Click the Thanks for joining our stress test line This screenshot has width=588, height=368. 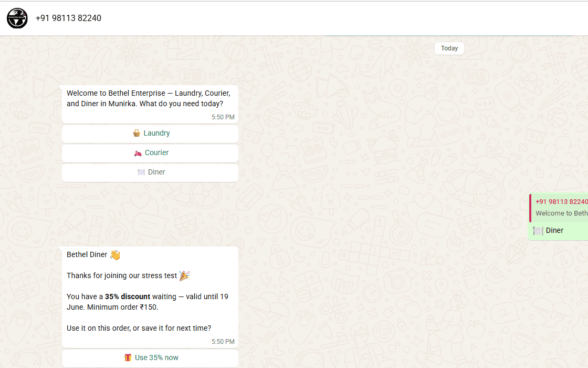pyautogui.click(x=122, y=275)
